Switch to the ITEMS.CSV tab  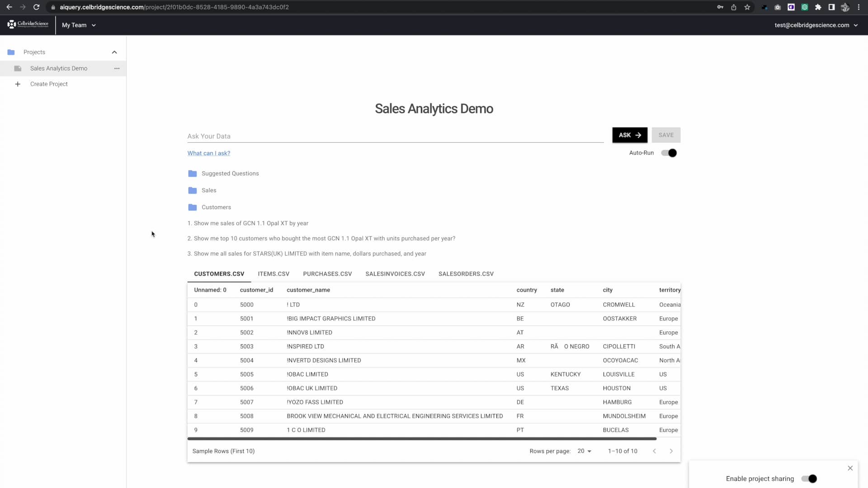tap(274, 274)
